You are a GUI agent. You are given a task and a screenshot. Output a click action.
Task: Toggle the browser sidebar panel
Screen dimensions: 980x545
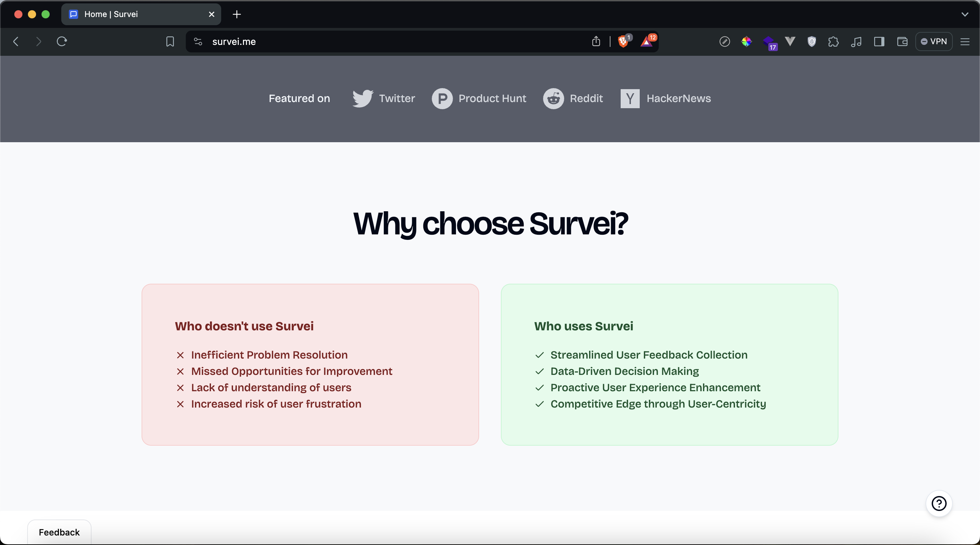click(879, 42)
